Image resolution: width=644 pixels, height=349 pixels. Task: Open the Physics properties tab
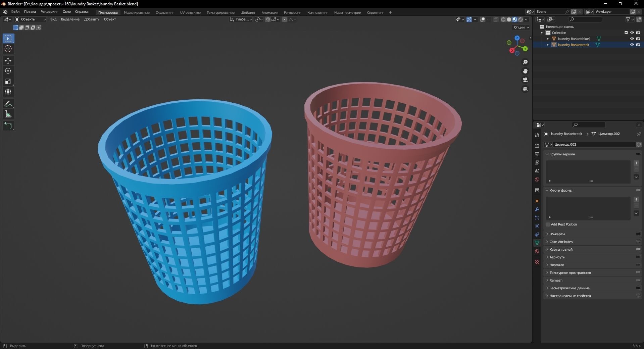[x=537, y=226]
